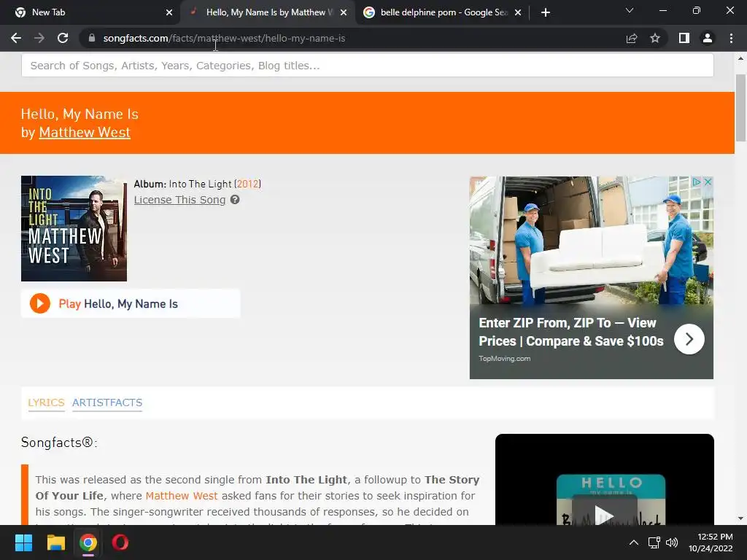The image size is (747, 560).
Task: Open the Windows Start menu
Action: pos(23,542)
